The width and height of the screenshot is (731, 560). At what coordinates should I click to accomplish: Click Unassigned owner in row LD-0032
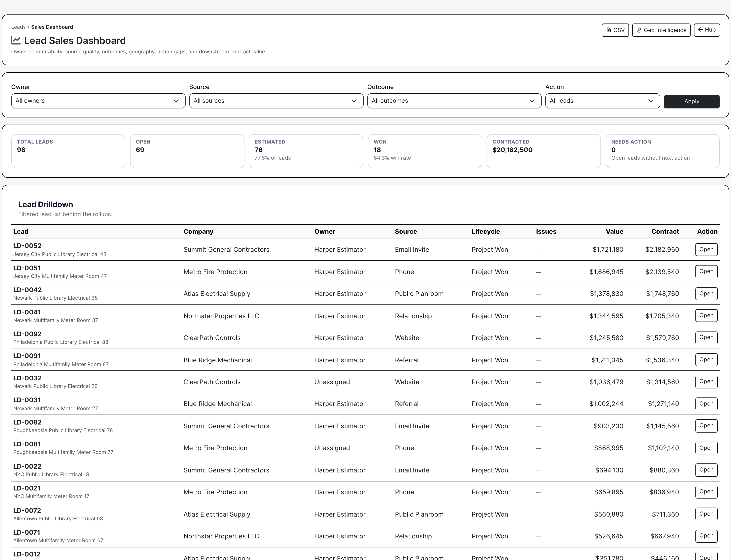click(x=332, y=382)
